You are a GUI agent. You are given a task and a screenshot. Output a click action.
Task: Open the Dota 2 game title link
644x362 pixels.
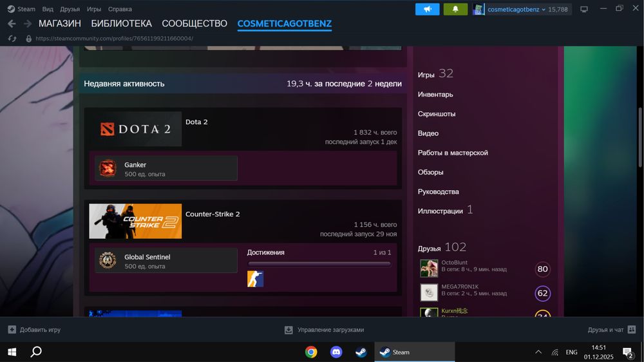[x=196, y=122]
